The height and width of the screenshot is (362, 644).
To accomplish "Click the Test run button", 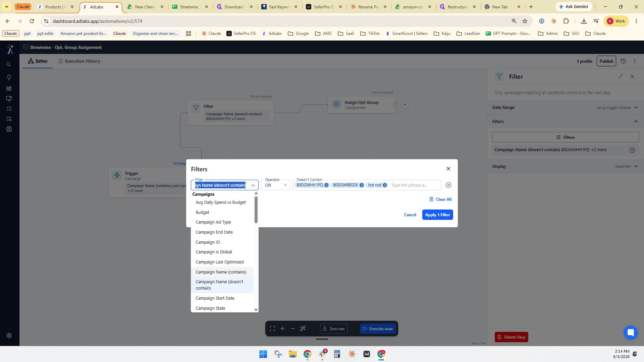I will click(x=334, y=329).
